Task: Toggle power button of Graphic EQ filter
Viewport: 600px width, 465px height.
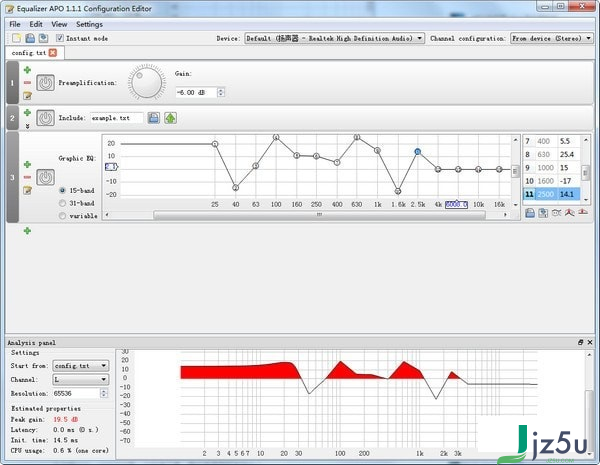Action: click(x=46, y=177)
